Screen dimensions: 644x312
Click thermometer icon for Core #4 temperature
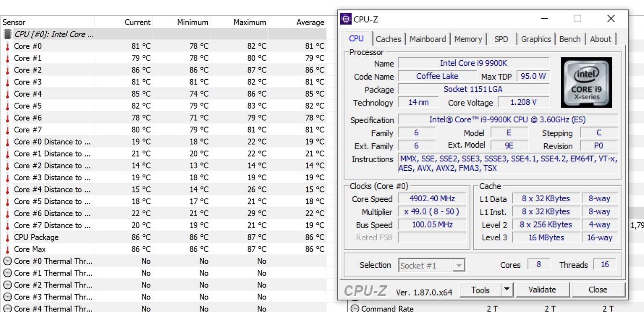point(8,94)
